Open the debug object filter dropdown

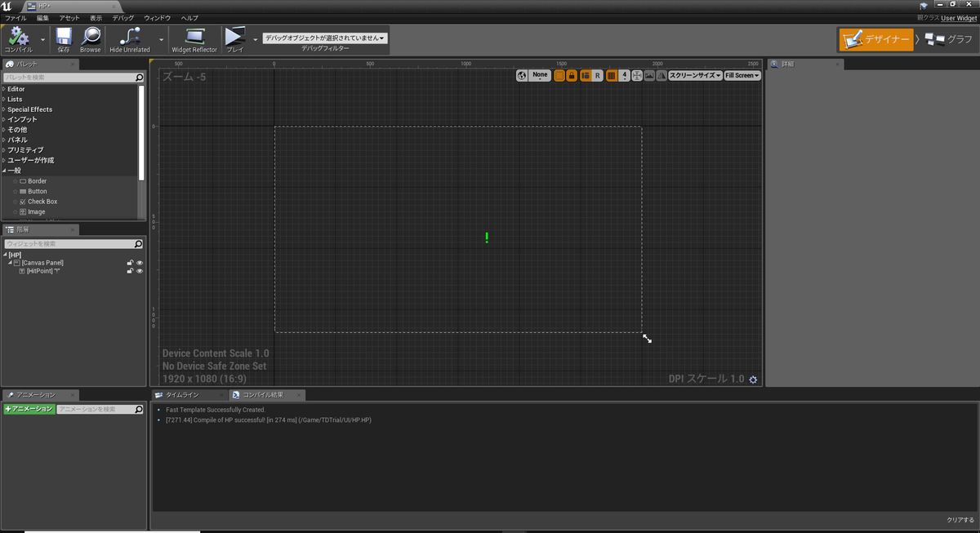click(325, 38)
